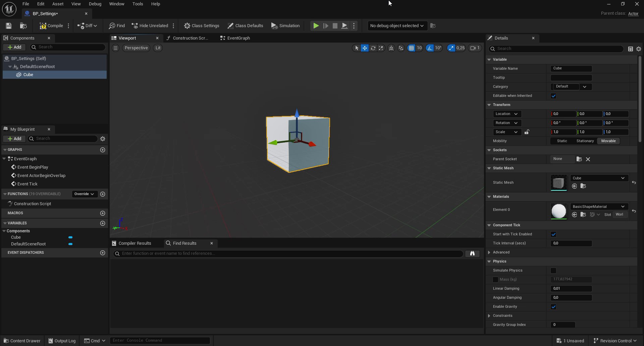
Task: Enable Simulate Physics checkbox
Action: (553, 271)
